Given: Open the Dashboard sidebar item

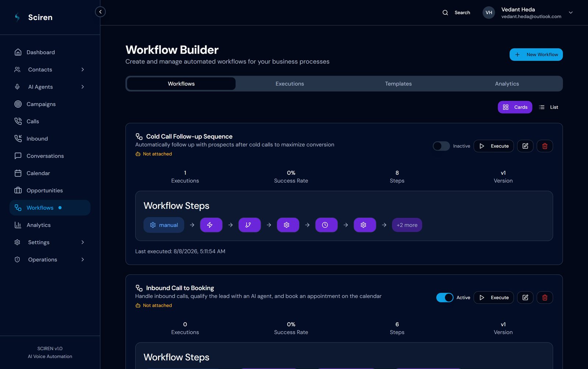Looking at the screenshot, I should pyautogui.click(x=50, y=52).
